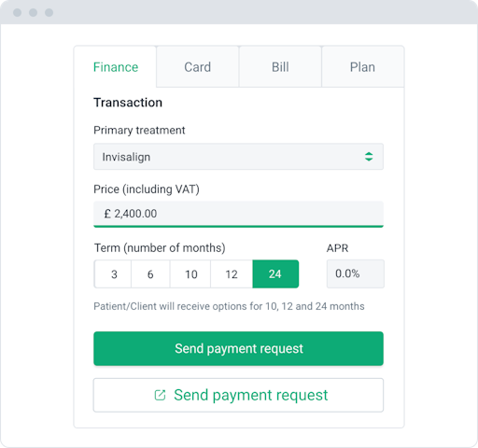This screenshot has width=478, height=448.
Task: Choose the 12 month term
Action: click(x=232, y=274)
